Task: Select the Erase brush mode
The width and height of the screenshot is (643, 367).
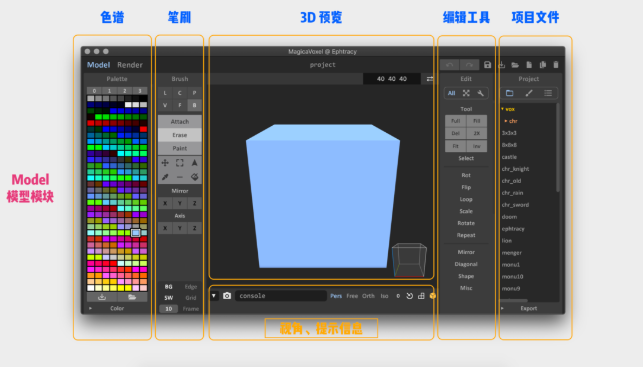Action: 180,135
